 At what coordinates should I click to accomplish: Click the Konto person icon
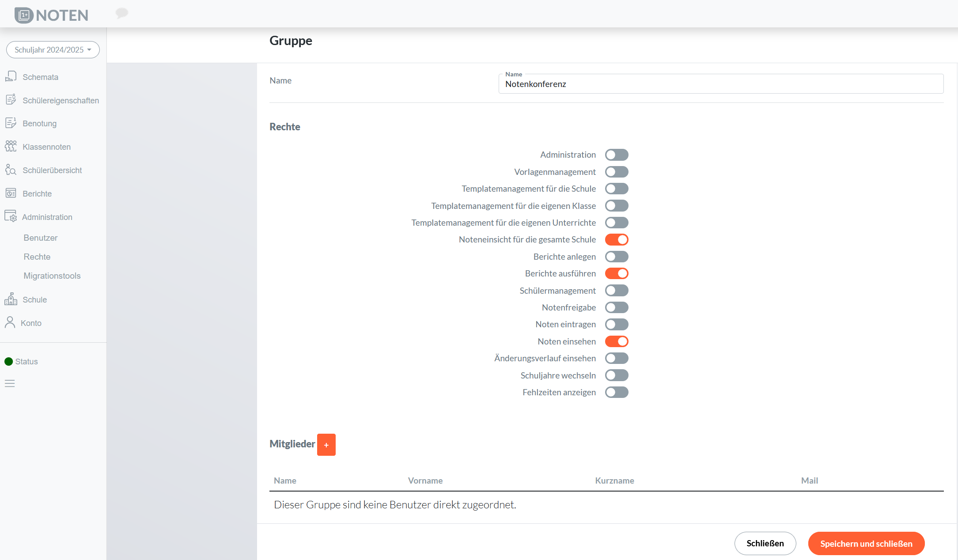click(10, 322)
